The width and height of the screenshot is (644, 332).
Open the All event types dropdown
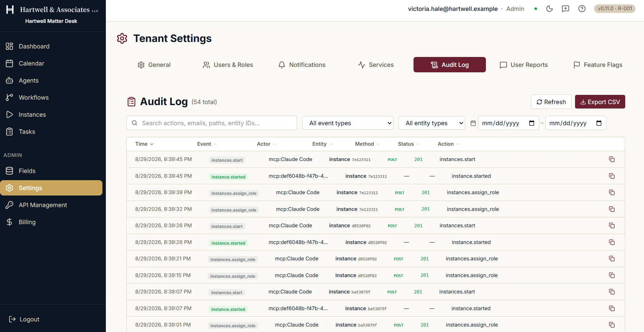coord(348,123)
